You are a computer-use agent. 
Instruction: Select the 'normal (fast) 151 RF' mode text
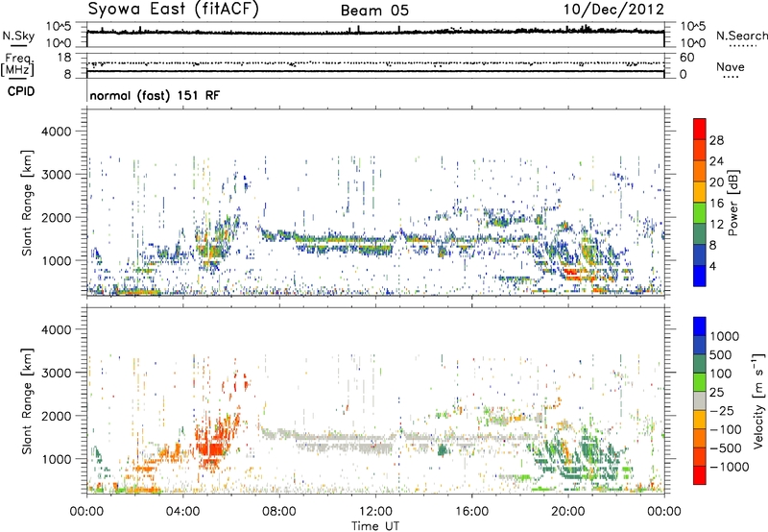click(x=155, y=95)
